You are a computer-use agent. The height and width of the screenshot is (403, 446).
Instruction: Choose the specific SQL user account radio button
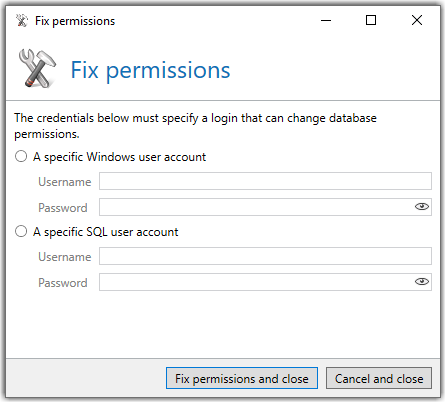coord(21,231)
